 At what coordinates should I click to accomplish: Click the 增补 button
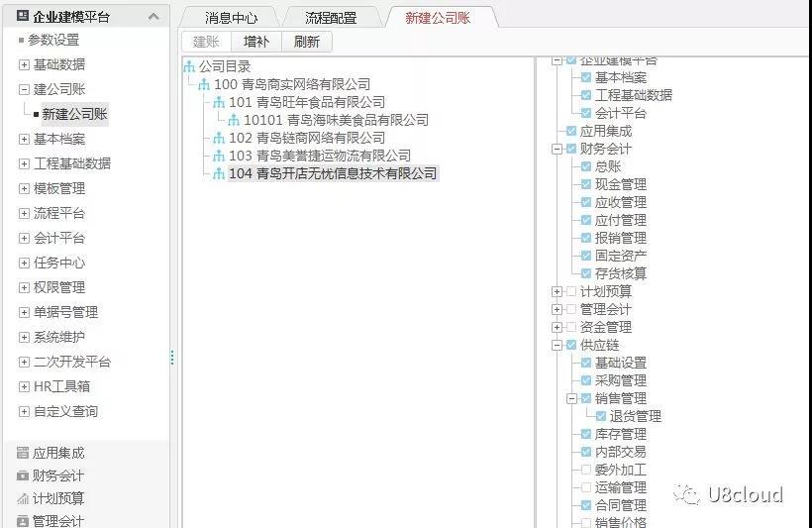tap(256, 42)
